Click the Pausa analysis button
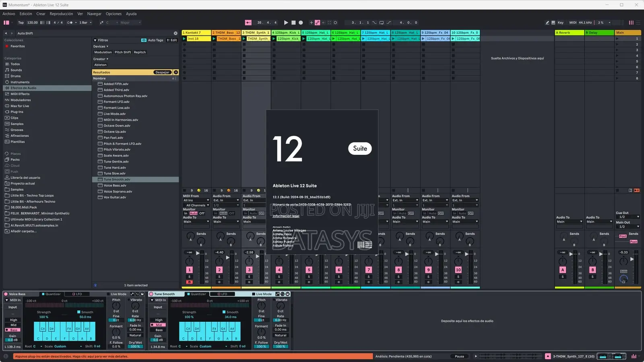644x362 pixels. click(x=459, y=356)
